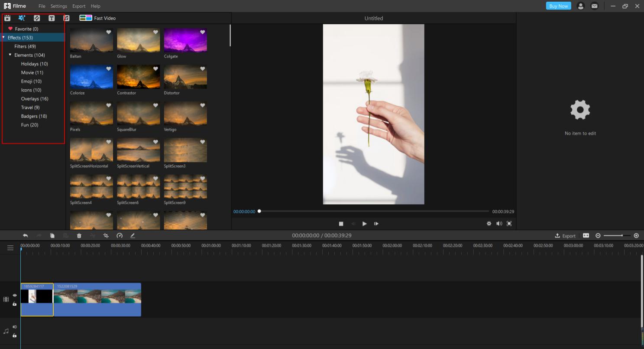Select the crop tool icon
Screen dimensions: 644x349
(106, 235)
